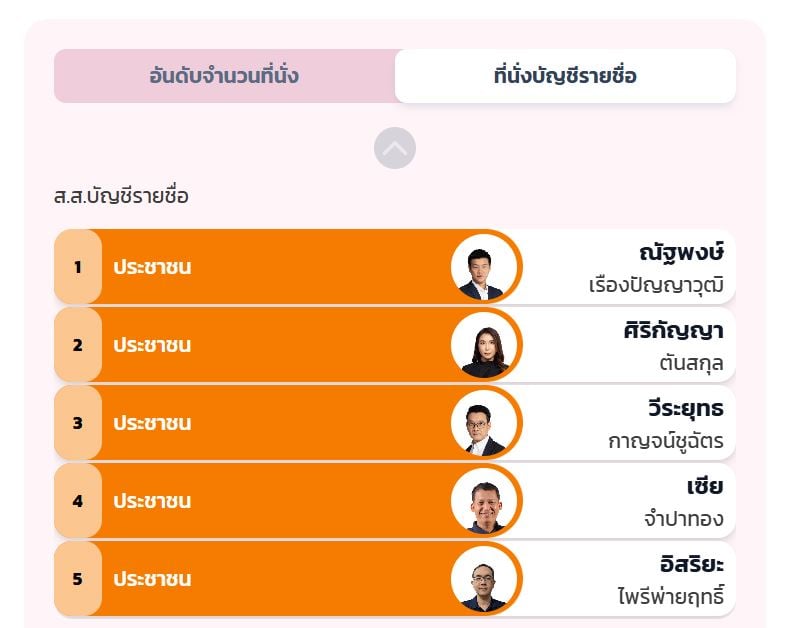Click the portrait photo of วีระยุทธ
786x628 pixels.
(484, 424)
